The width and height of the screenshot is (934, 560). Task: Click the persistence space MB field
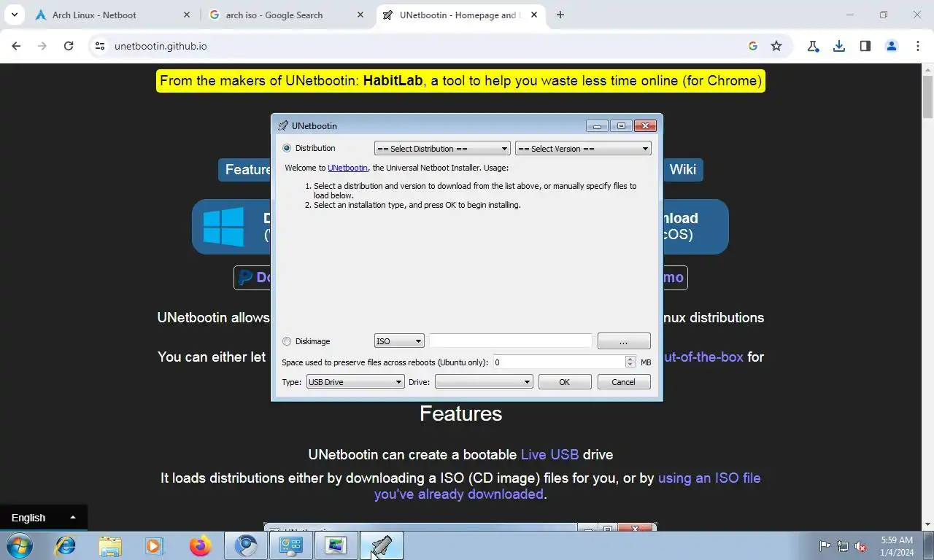tap(558, 362)
